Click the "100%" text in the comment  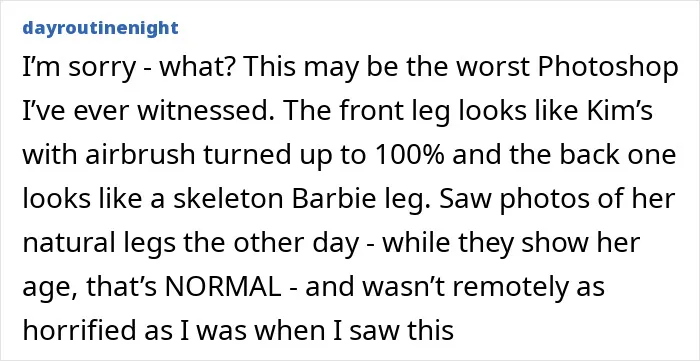pos(408,156)
